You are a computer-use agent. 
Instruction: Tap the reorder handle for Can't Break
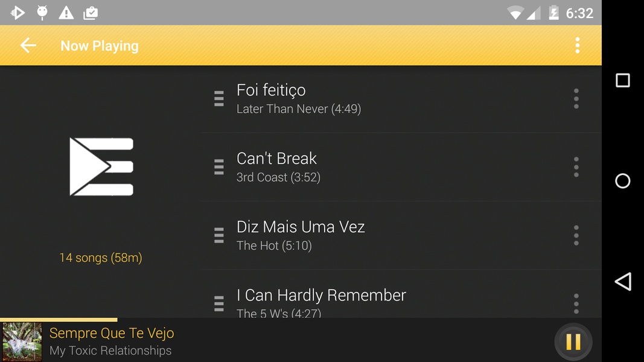[x=219, y=167]
